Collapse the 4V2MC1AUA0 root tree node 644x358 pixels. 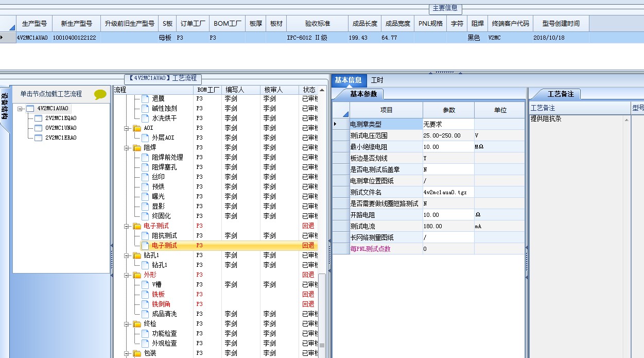[20, 109]
